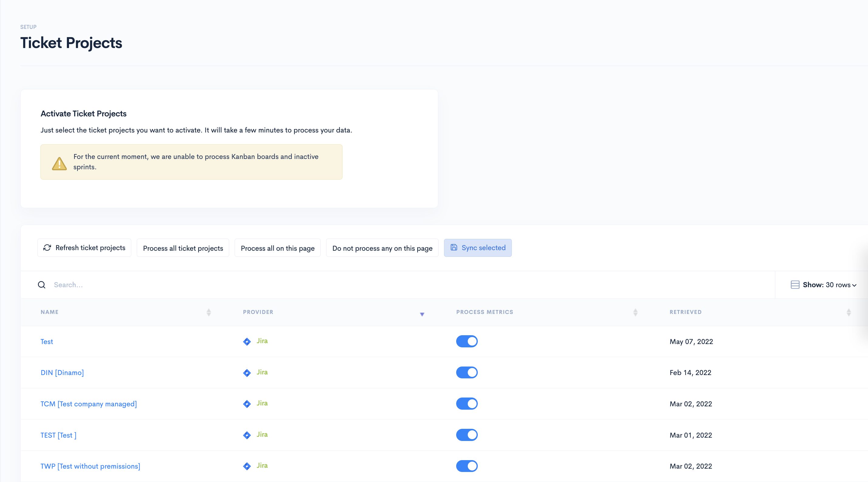Open TCM [Test company managed] project link
Screen dimensions: 868x482
(89, 404)
